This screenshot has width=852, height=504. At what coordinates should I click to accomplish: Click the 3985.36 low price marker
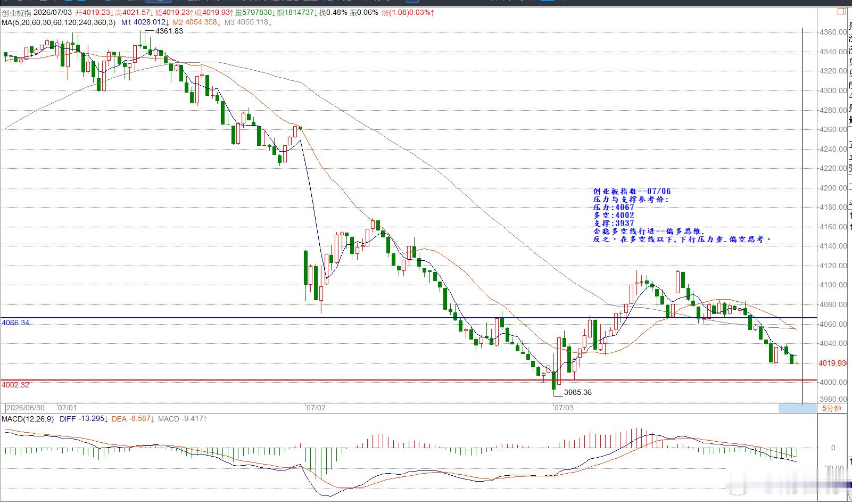click(577, 392)
